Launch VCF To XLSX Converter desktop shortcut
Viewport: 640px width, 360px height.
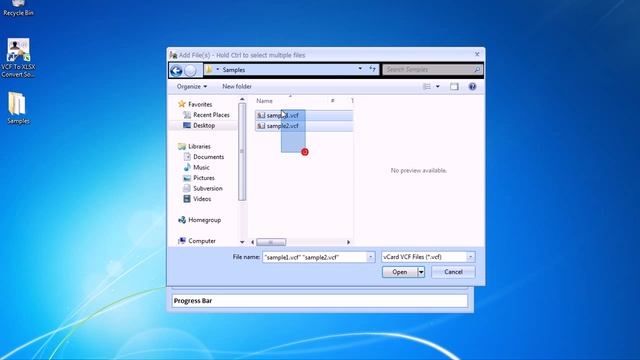point(18,58)
